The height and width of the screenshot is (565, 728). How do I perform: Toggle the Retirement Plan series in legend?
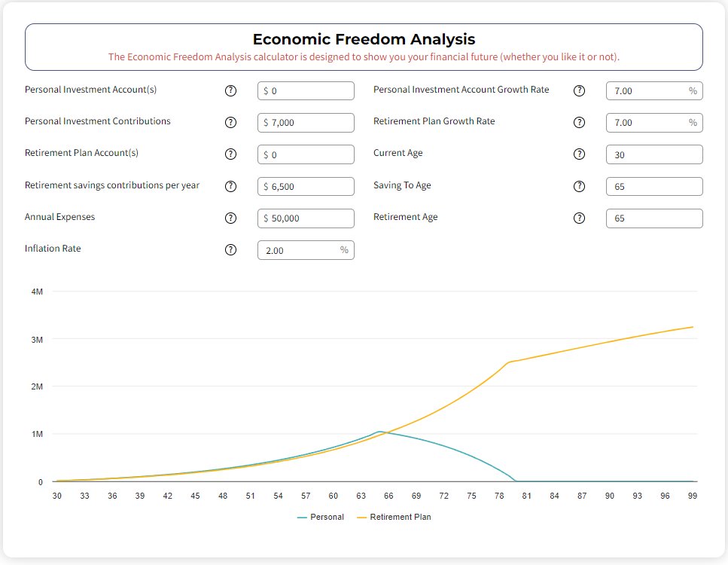394,517
